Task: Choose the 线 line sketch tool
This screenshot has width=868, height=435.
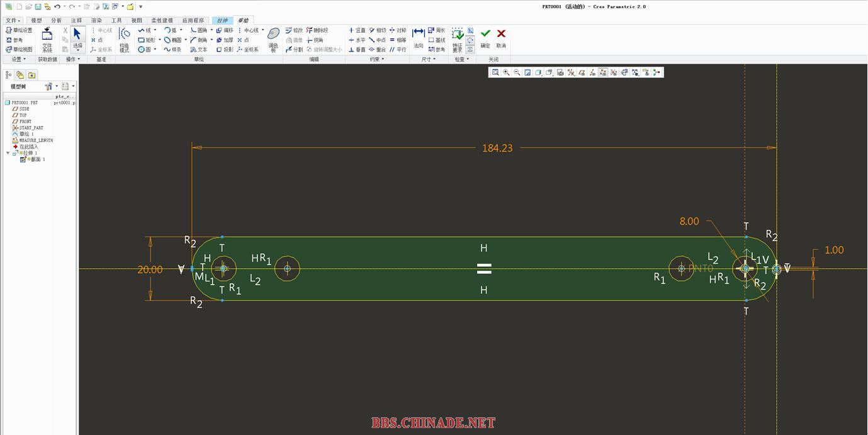Action: click(x=145, y=30)
